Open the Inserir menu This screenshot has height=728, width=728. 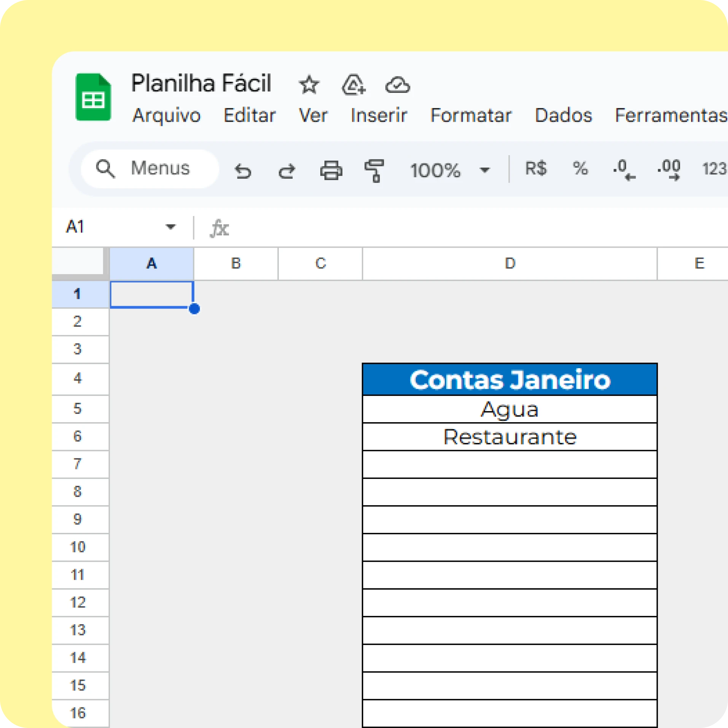(x=378, y=115)
